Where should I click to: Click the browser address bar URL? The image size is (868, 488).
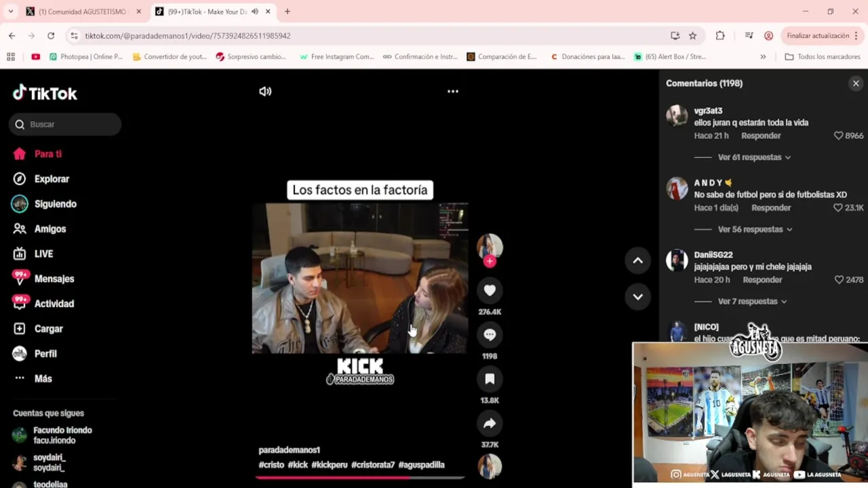[188, 36]
